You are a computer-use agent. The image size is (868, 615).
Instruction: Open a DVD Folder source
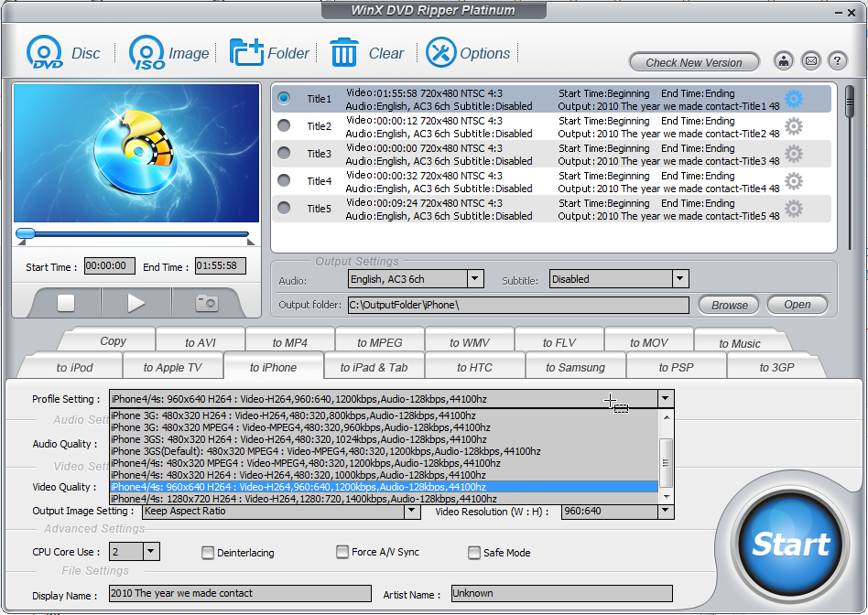(269, 53)
